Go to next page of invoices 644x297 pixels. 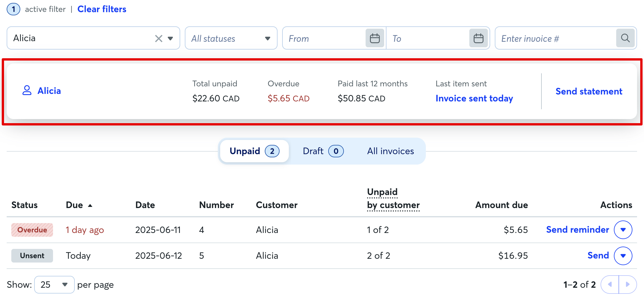coord(628,285)
